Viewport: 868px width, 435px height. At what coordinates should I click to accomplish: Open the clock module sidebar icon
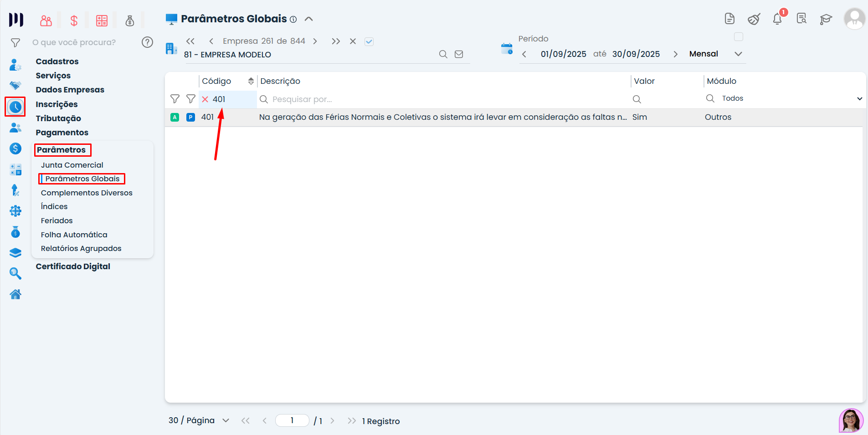(x=15, y=107)
